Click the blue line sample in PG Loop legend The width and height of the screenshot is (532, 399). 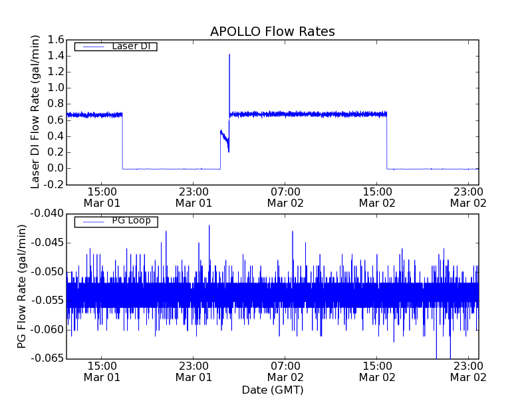tap(94, 222)
